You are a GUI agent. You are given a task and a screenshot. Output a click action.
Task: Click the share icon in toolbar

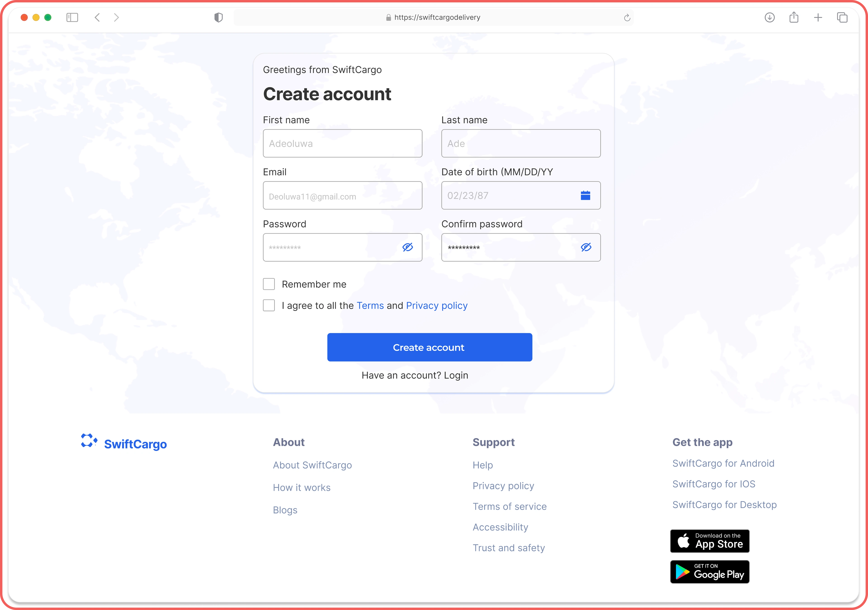[794, 17]
